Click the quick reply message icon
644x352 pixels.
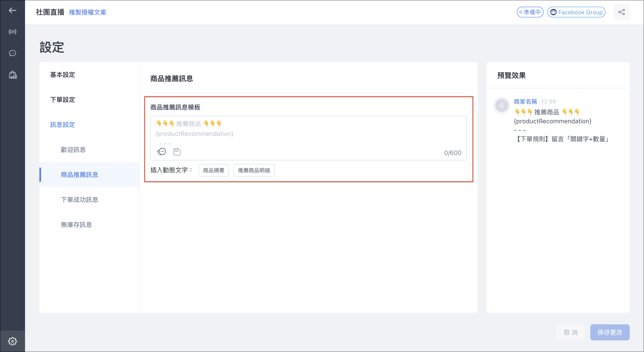(x=161, y=151)
